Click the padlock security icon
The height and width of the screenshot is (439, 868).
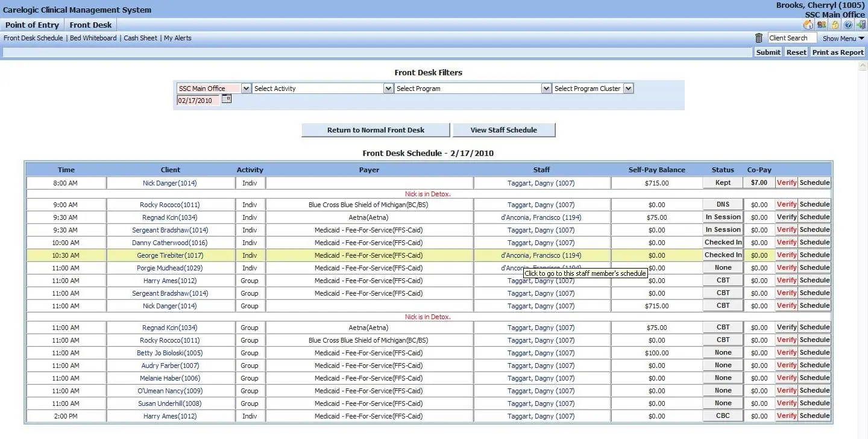point(835,25)
